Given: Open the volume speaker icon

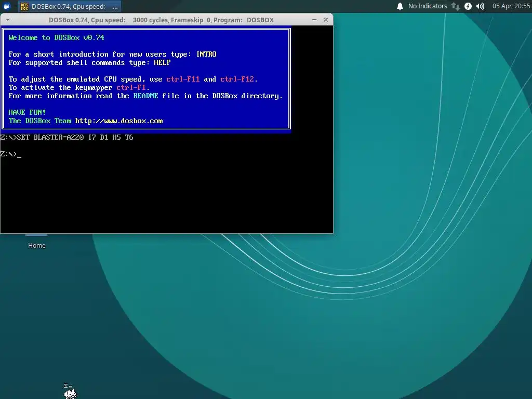Looking at the screenshot, I should click(480, 6).
